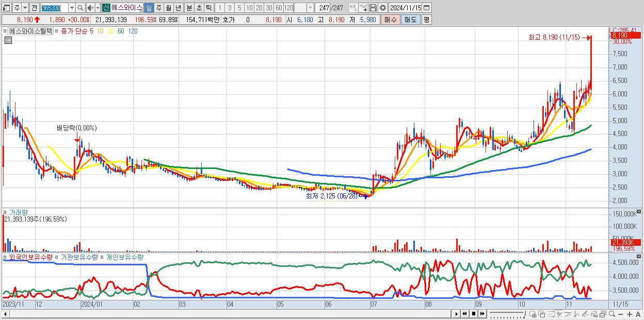The image size is (644, 320).
Task: Toggle the 분 (minute) period button
Action: [189, 8]
